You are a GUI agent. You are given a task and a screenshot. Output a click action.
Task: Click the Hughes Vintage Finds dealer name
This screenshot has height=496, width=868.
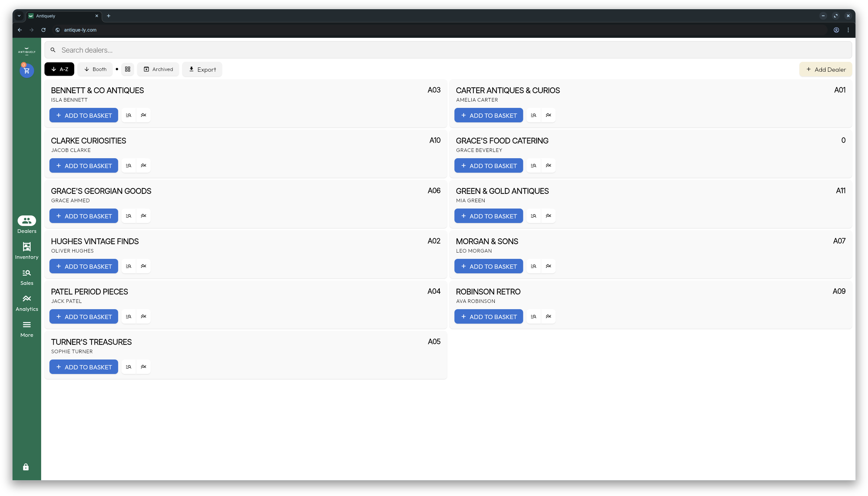pos(95,241)
